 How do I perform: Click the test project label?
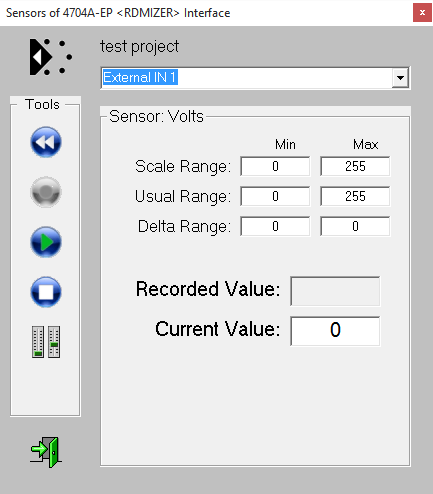pos(139,47)
